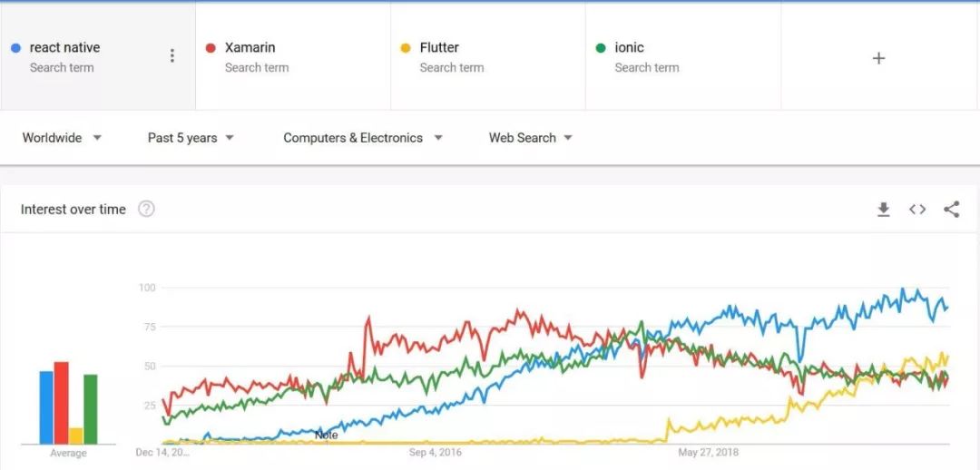The image size is (980, 470).
Task: Click the blue react native average bar
Action: pos(46,407)
